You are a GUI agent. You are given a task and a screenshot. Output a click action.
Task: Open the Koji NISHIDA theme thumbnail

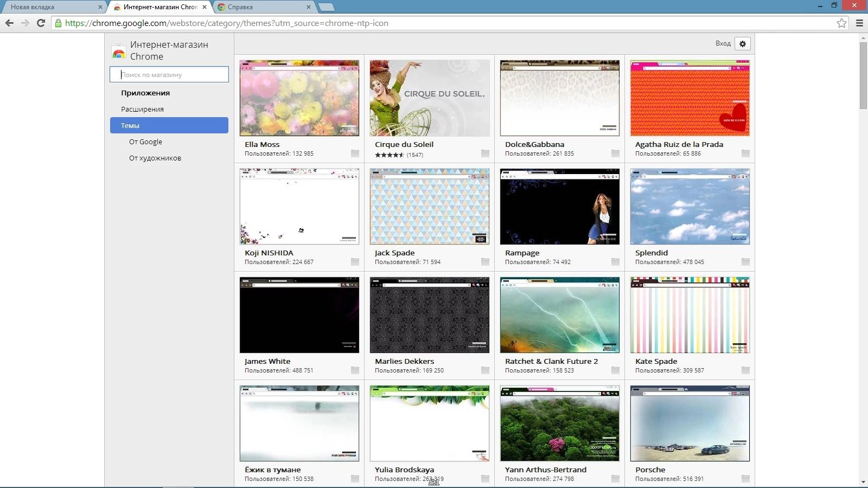(x=299, y=207)
